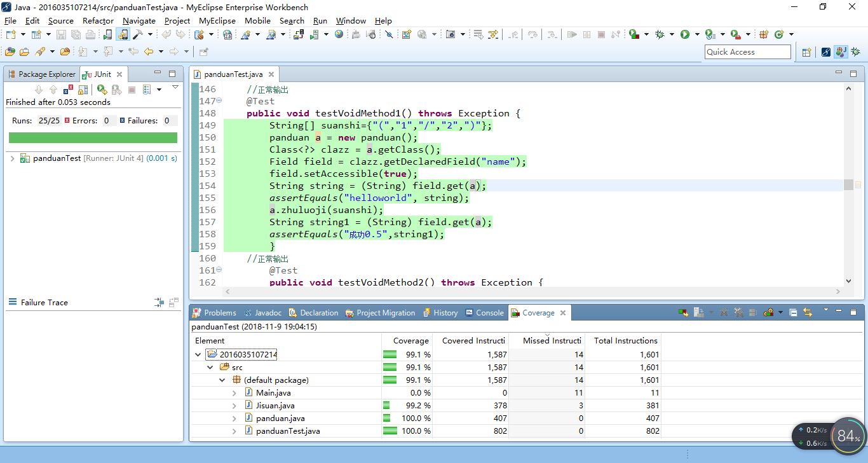Screen dimensions: 868x463
Task: Toggle Filter Stack Trace in Failure Trace
Action: [x=159, y=303]
